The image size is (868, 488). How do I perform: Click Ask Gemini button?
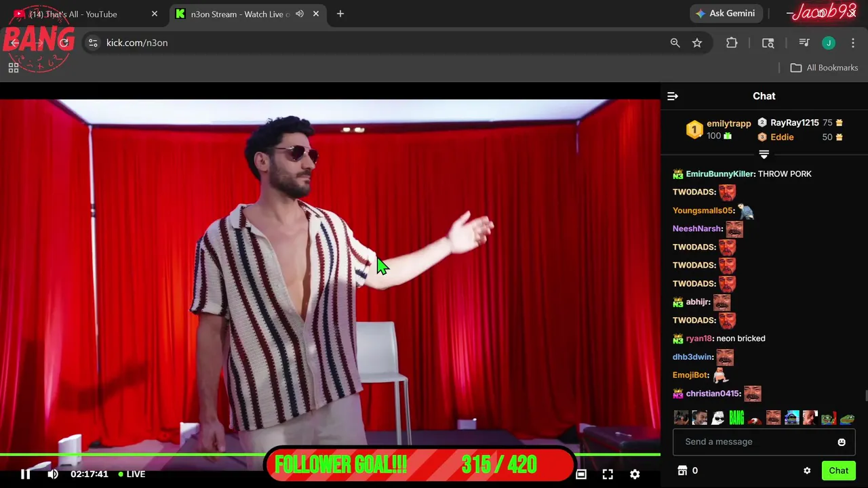725,14
